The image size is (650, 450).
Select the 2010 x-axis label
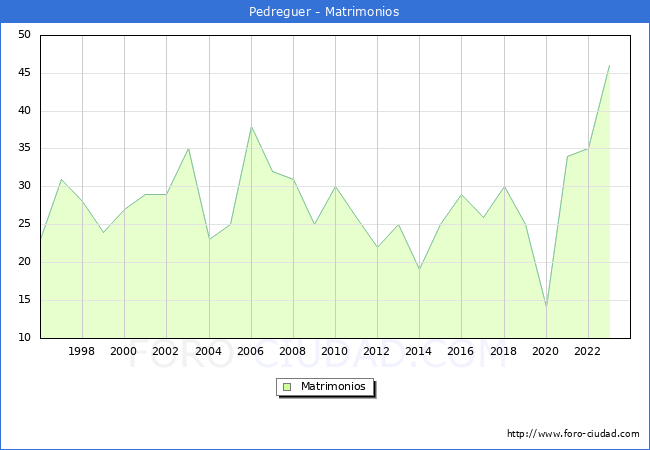[335, 351]
